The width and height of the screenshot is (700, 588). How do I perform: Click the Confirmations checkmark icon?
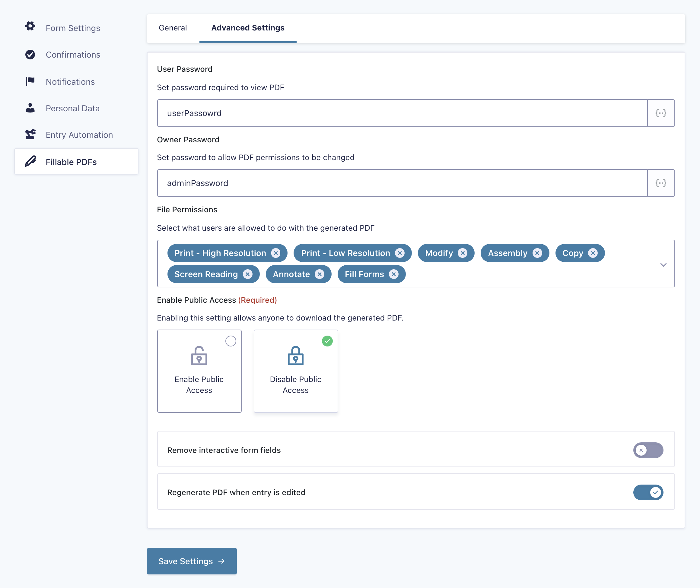(x=30, y=54)
